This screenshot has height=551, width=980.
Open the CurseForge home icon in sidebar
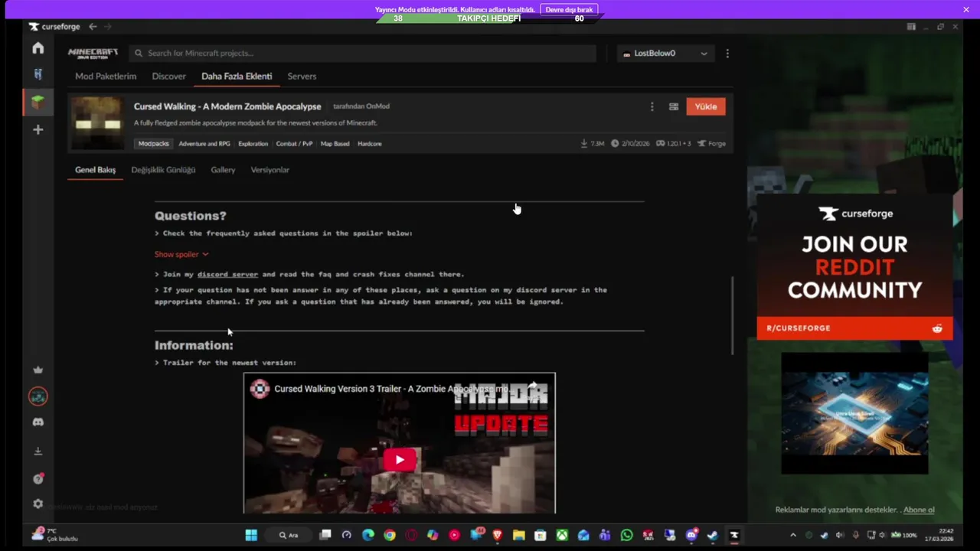(x=38, y=48)
